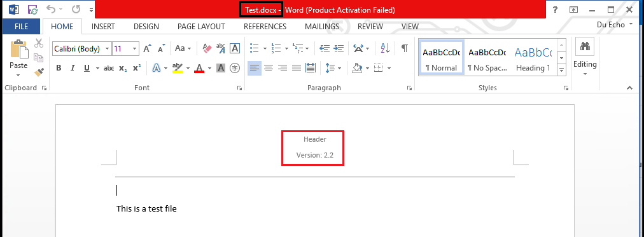The width and height of the screenshot is (644, 237).
Task: Sort text A to Z icon
Action: click(x=385, y=48)
